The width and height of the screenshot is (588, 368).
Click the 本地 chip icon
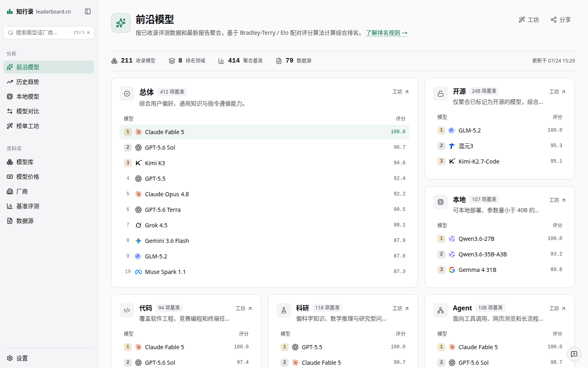tap(441, 202)
